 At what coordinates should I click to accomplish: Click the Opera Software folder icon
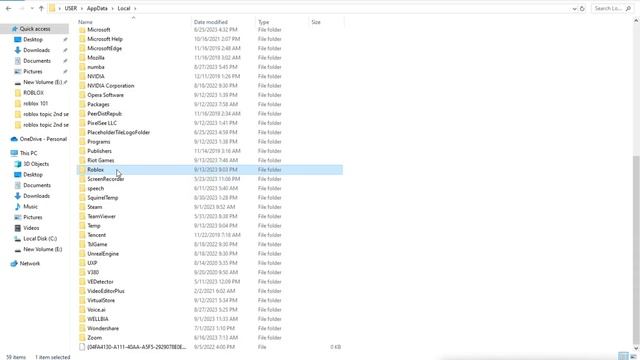pyautogui.click(x=82, y=95)
